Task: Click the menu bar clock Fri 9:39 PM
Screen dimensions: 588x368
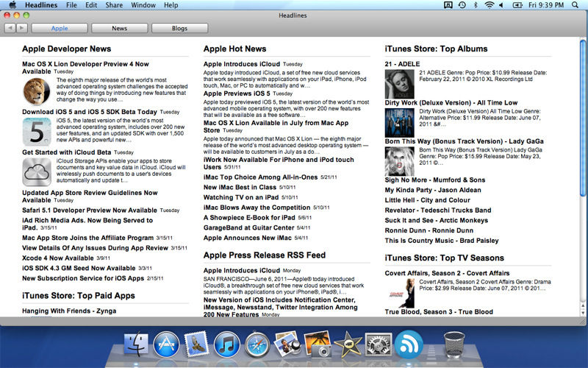Action: coord(546,5)
